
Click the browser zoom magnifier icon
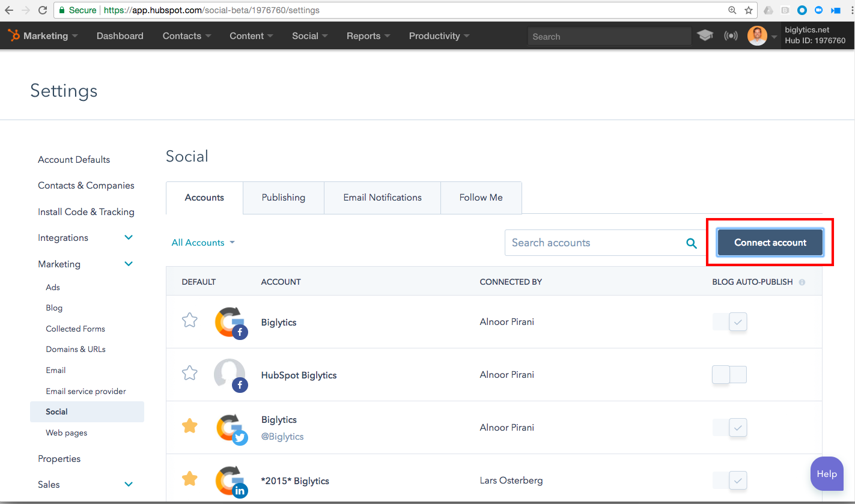pos(732,10)
